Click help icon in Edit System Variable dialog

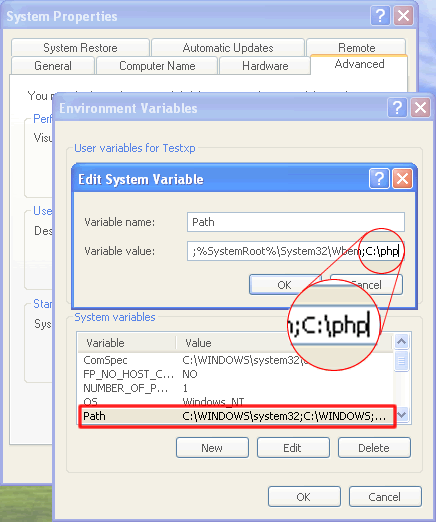coord(379,179)
